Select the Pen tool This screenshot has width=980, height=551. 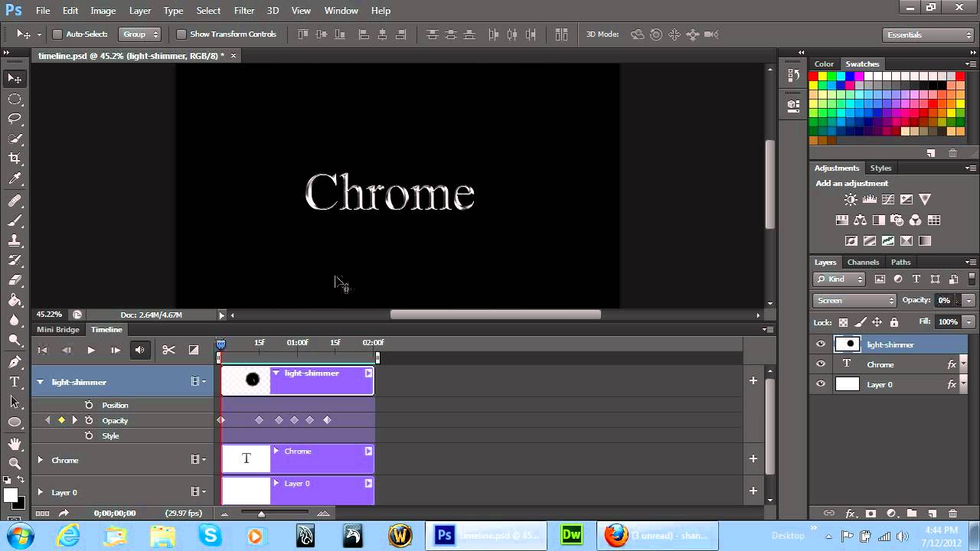tap(15, 361)
